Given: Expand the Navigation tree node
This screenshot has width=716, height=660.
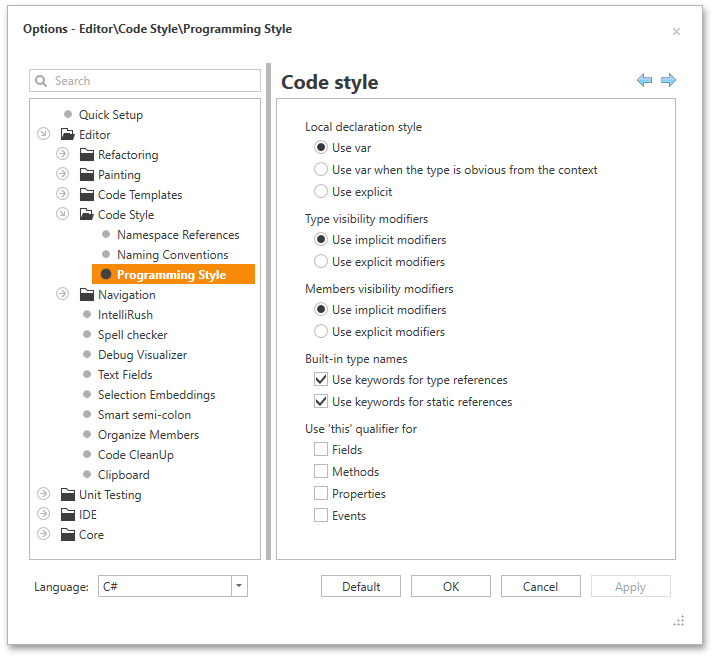Looking at the screenshot, I should [x=62, y=295].
